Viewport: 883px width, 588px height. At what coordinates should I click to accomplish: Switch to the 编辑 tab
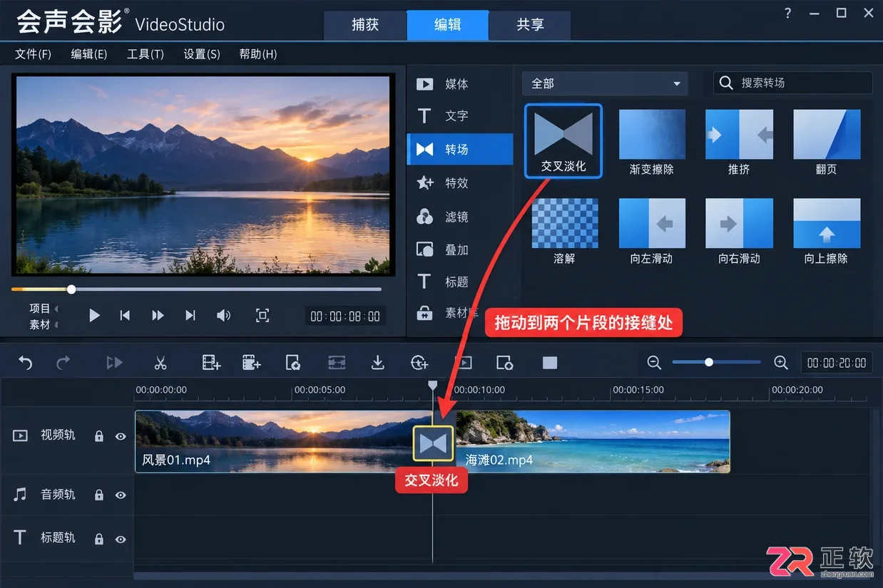[x=448, y=25]
